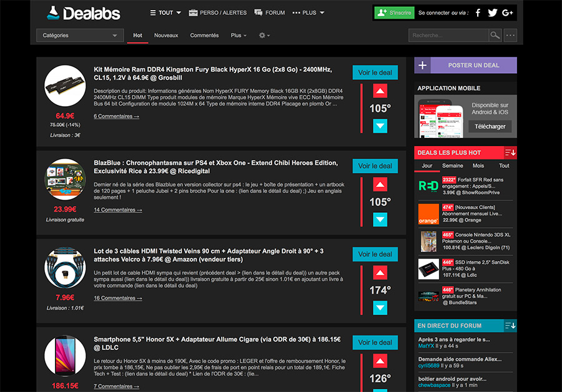Open the search magnifier icon
This screenshot has height=392, width=562.
click(495, 35)
